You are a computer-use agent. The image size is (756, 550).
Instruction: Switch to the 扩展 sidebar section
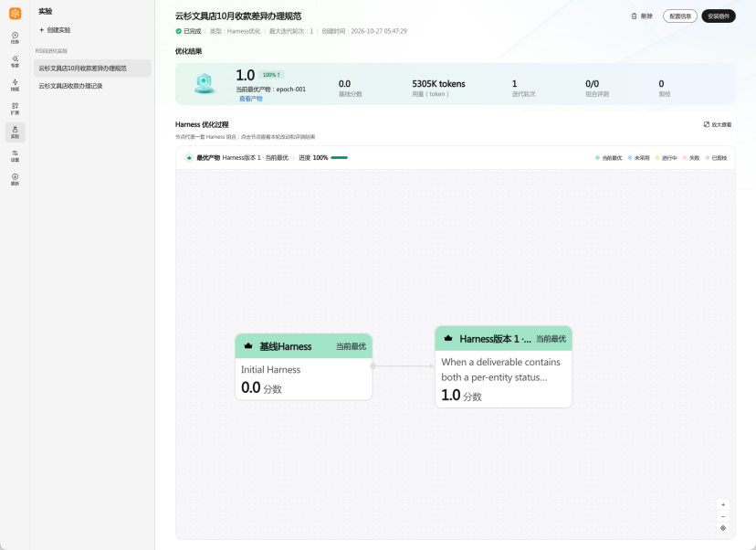(x=15, y=109)
